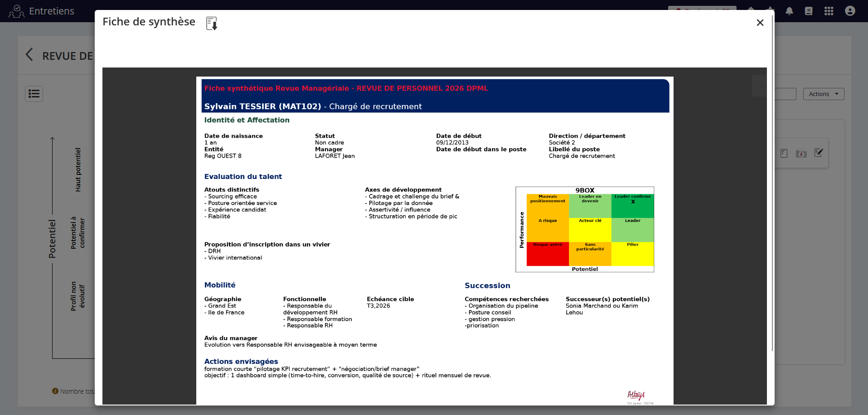This screenshot has width=868, height=415.
Task: Download the Fiche de synthèse document
Action: pos(212,23)
